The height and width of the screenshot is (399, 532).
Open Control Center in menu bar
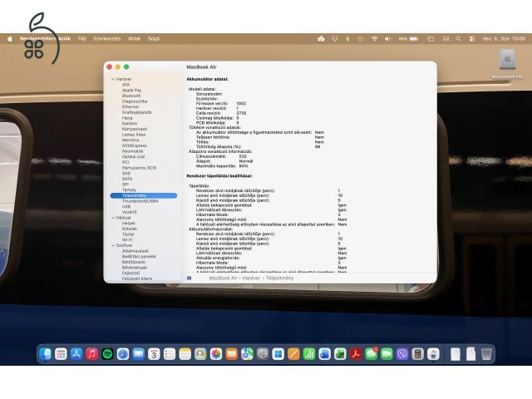472,39
